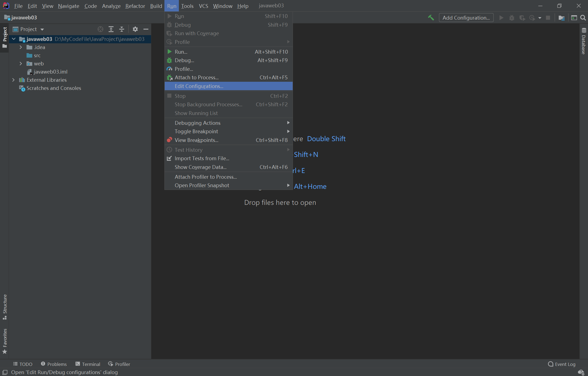This screenshot has height=376, width=588.
Task: Open the Terminal tool window tab
Action: point(88,364)
